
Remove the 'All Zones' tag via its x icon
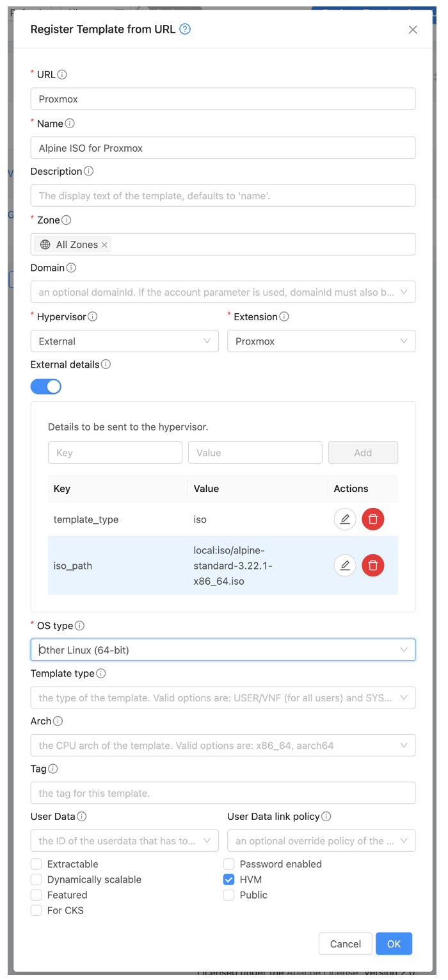point(105,244)
